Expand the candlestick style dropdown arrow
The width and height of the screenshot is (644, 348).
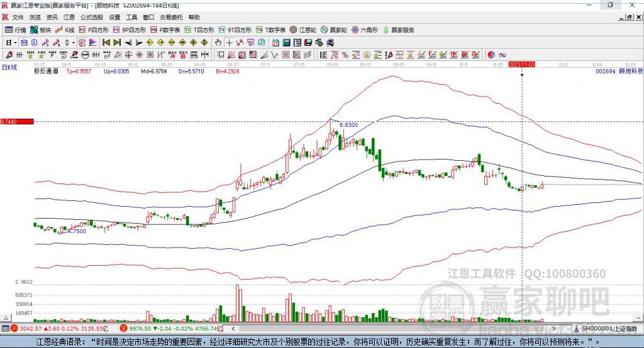[x=73, y=43]
